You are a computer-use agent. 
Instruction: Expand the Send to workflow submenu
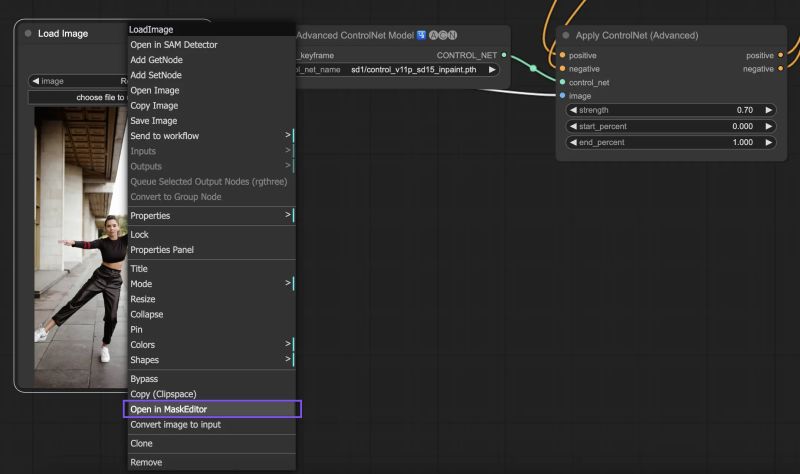[211, 136]
